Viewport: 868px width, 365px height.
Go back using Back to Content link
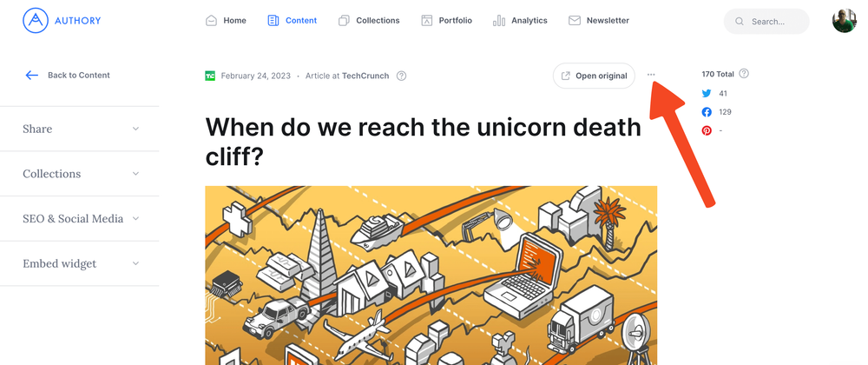(68, 75)
